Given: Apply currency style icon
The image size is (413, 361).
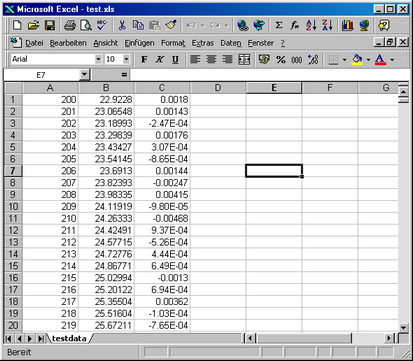Looking at the screenshot, I should 264,60.
